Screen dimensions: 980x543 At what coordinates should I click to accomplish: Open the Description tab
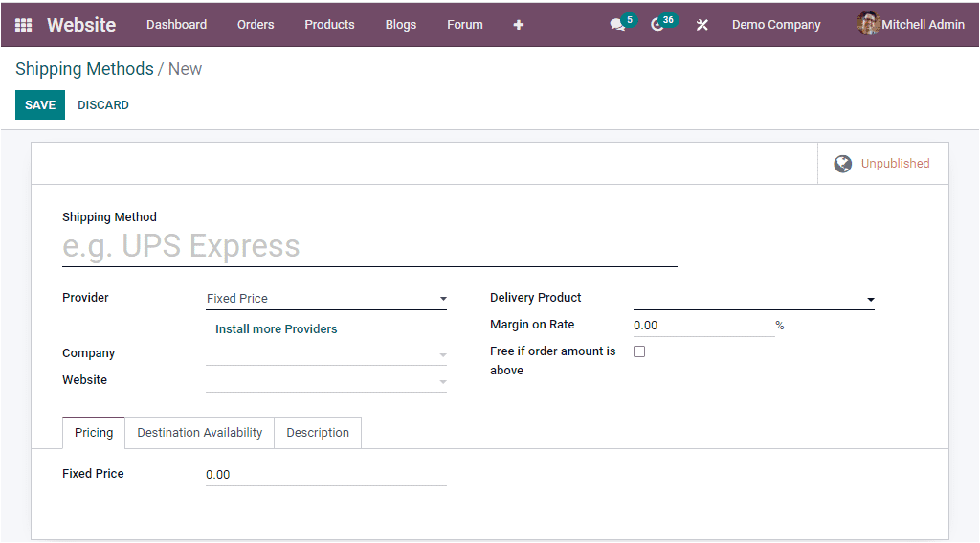tap(318, 433)
